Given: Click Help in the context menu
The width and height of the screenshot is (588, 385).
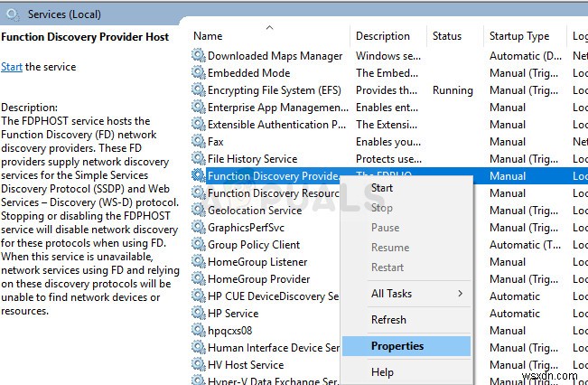Looking at the screenshot, I should pyautogui.click(x=382, y=372).
